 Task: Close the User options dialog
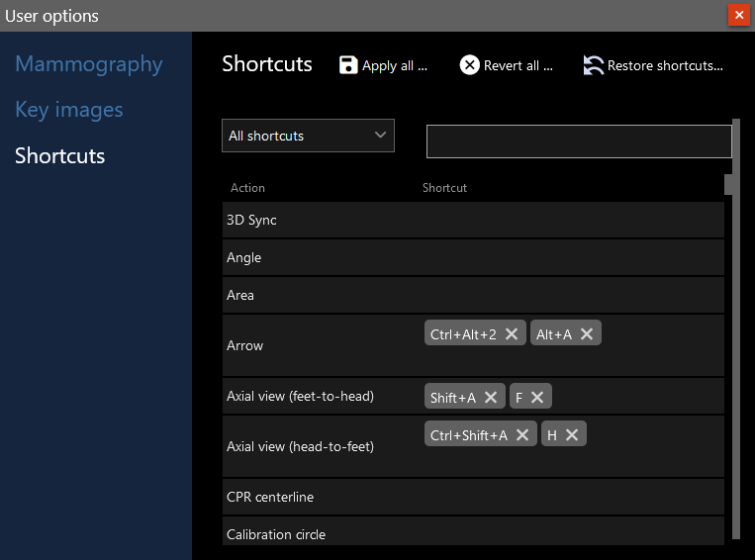(x=738, y=15)
